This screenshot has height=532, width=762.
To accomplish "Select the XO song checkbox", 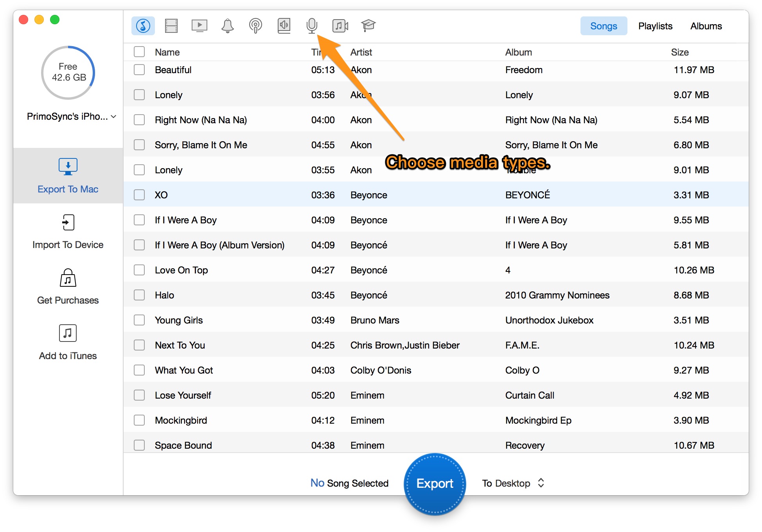I will point(139,195).
